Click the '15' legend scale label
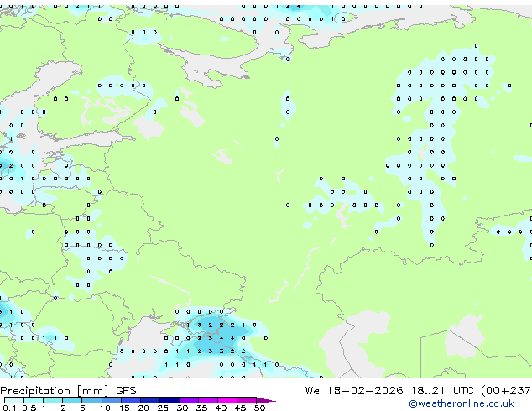Screen dimensions: 532x411 point(124,408)
